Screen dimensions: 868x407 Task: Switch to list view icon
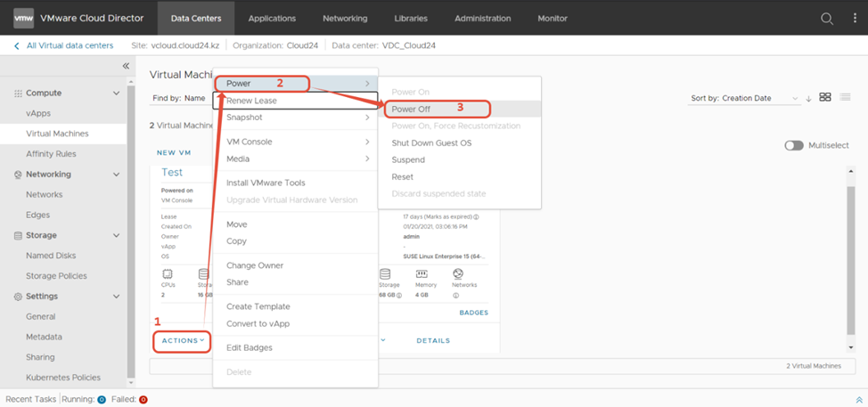pyautogui.click(x=845, y=97)
